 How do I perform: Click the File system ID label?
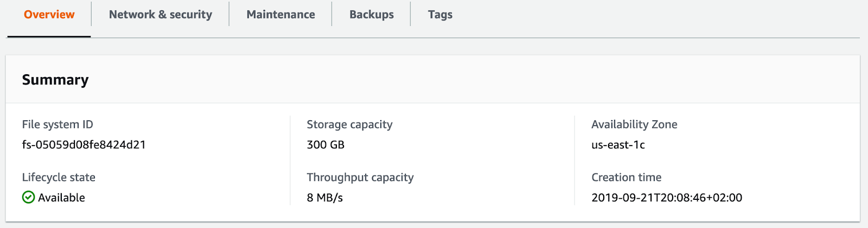pos(58,125)
